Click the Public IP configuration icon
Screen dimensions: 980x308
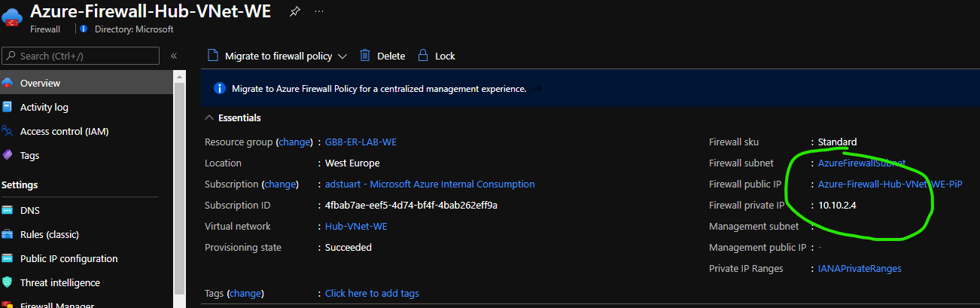8,258
